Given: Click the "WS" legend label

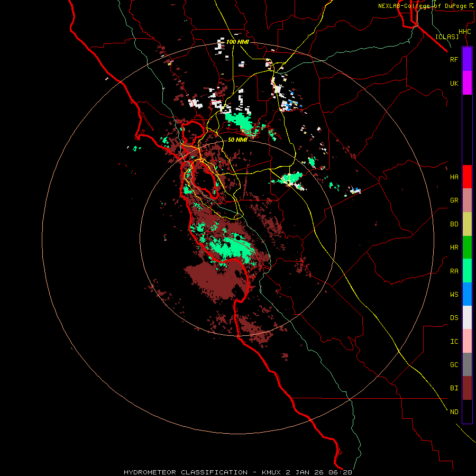Looking at the screenshot, I should coord(454,295).
